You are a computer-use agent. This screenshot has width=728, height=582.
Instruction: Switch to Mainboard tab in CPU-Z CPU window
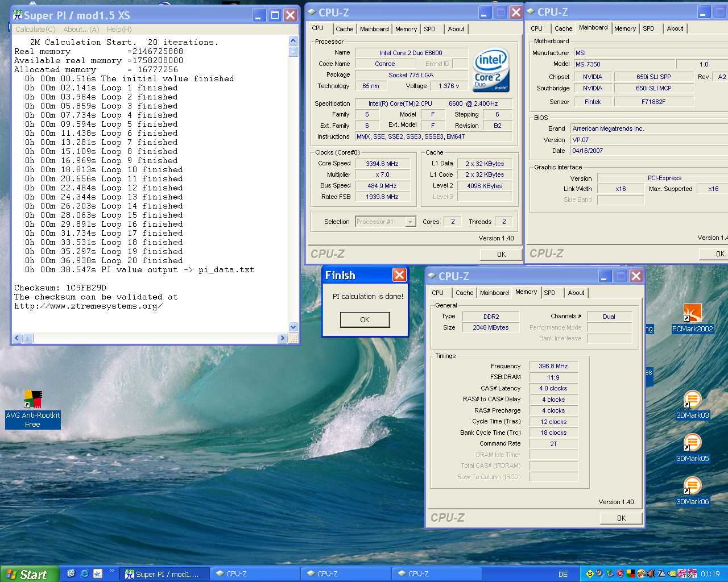374,29
